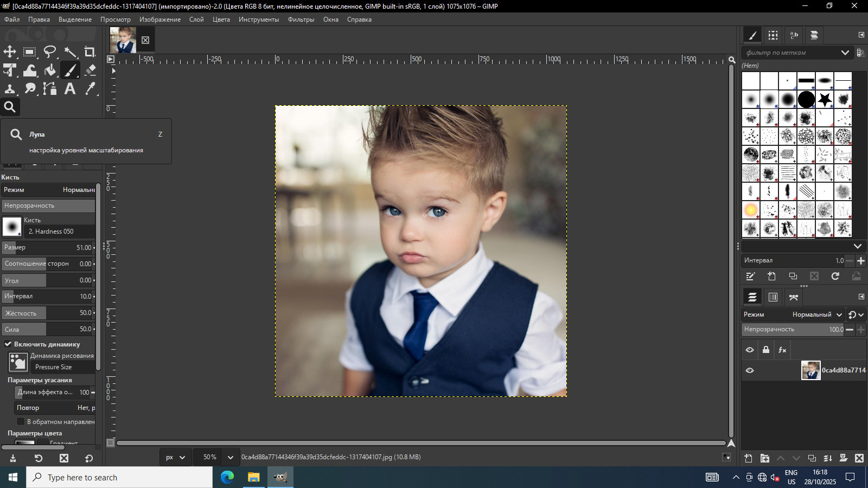Image resolution: width=868 pixels, height=488 pixels.
Task: Open the Слой menu
Action: pos(196,20)
